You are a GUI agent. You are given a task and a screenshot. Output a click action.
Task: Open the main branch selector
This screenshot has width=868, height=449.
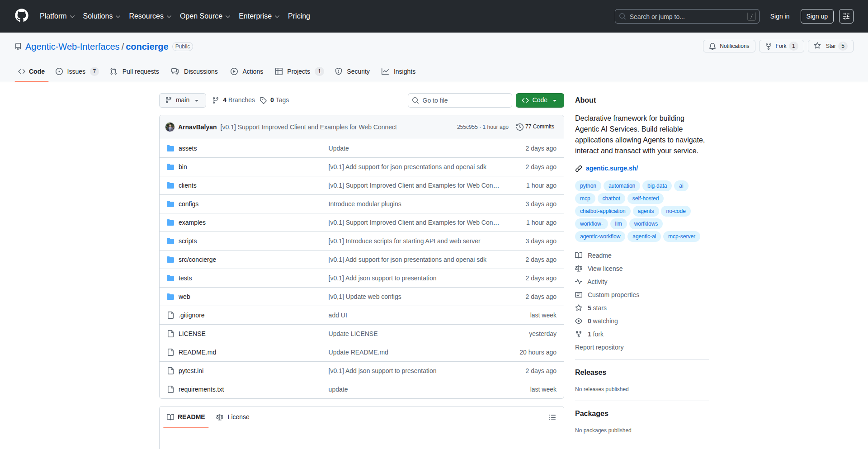click(x=182, y=100)
